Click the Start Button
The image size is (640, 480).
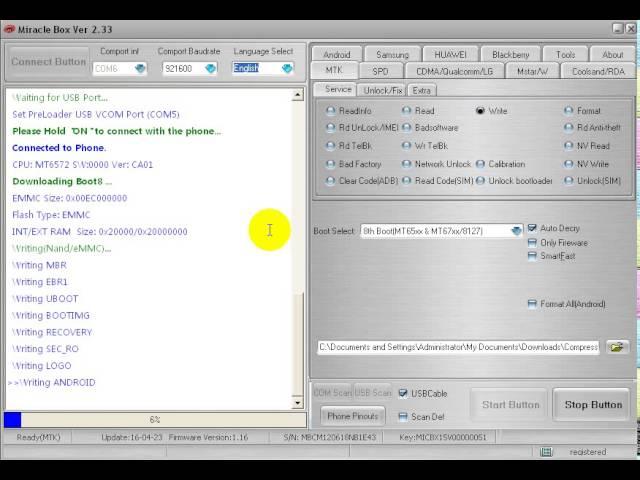click(511, 404)
